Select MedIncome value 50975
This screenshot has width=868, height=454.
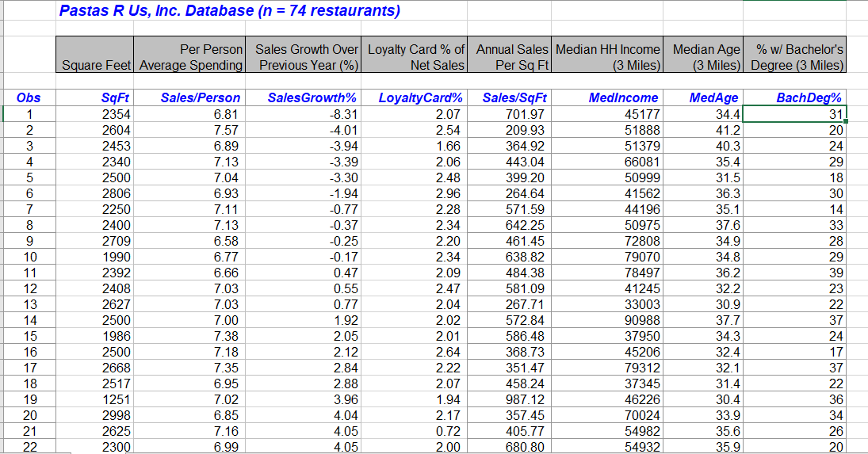[x=607, y=226]
